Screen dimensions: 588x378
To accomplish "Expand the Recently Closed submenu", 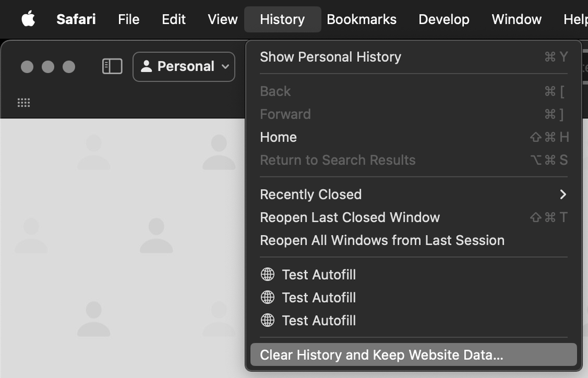I will coord(414,195).
